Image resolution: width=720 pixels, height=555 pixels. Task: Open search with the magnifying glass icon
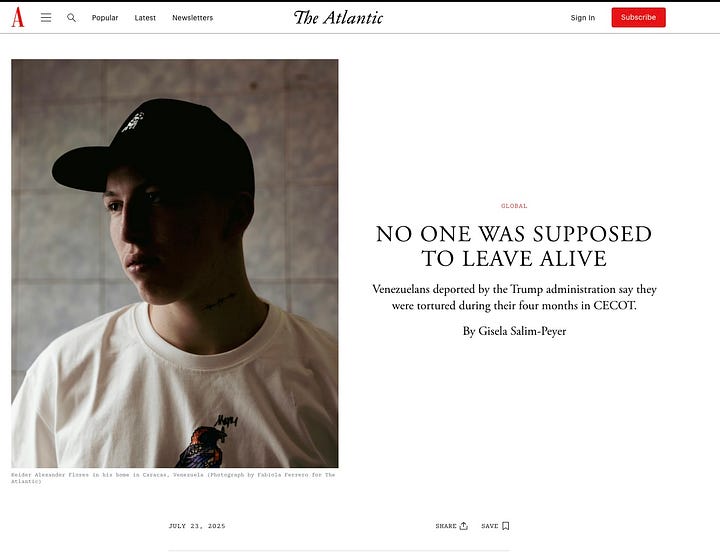tap(71, 17)
